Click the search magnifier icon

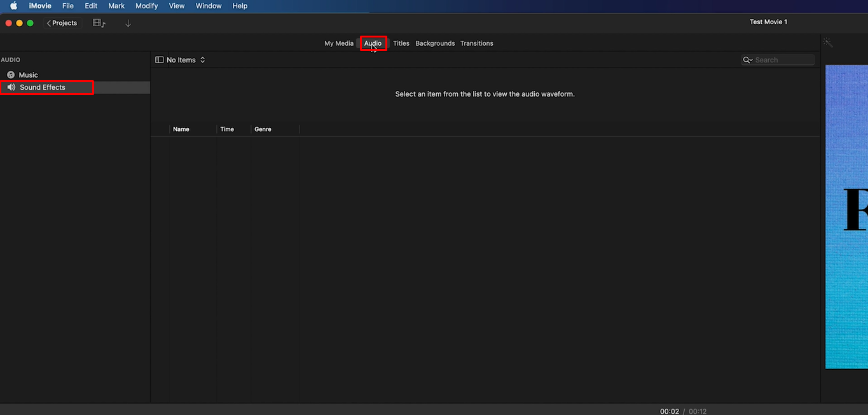click(747, 60)
